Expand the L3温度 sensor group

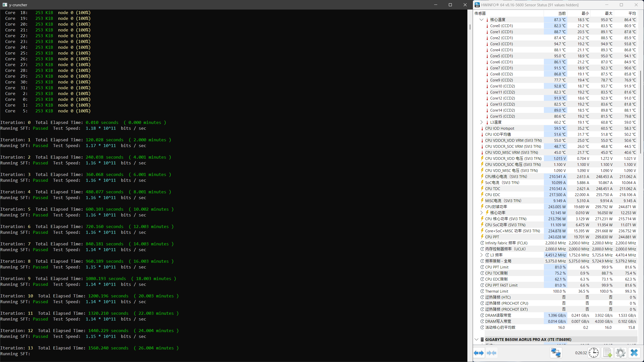click(x=481, y=122)
